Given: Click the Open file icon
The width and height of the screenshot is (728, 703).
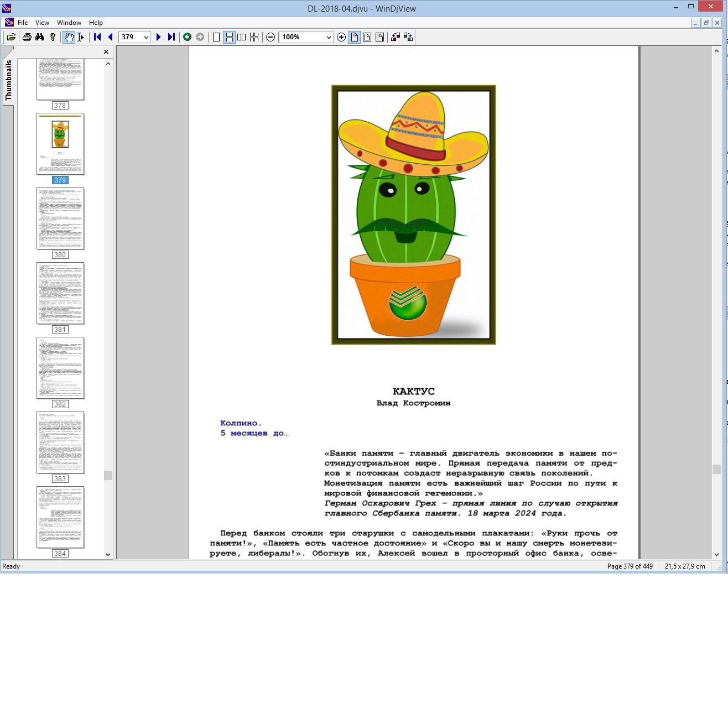Looking at the screenshot, I should [x=11, y=37].
